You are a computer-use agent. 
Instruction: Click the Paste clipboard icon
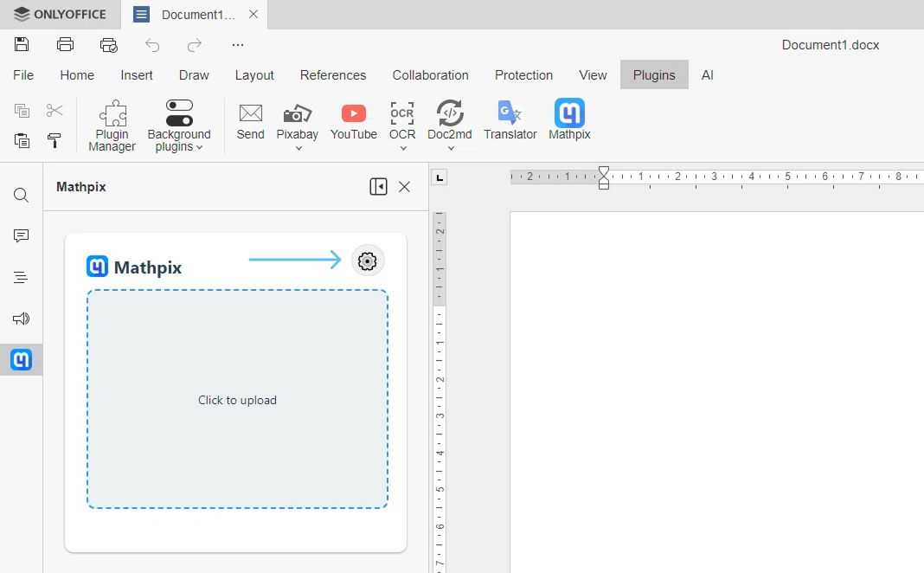pyautogui.click(x=22, y=140)
